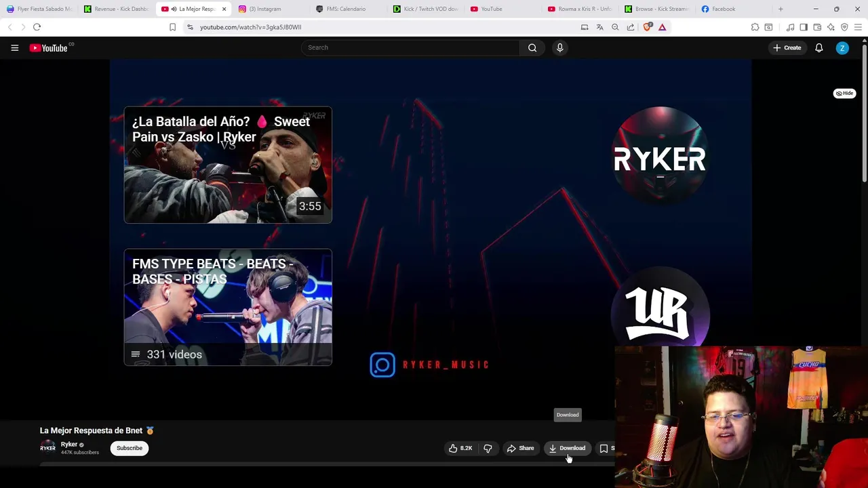The height and width of the screenshot is (488, 868).
Task: Click the site info icon beside the URL
Action: [x=190, y=27]
